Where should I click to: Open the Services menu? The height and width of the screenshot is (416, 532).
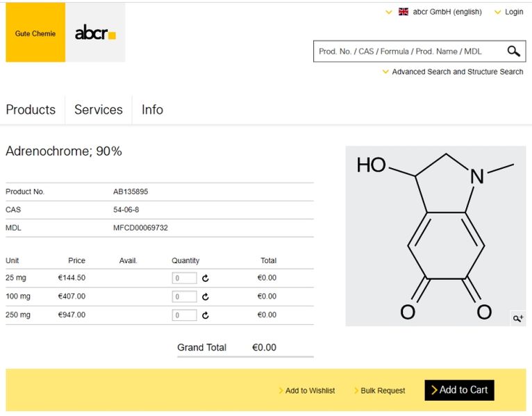click(99, 110)
